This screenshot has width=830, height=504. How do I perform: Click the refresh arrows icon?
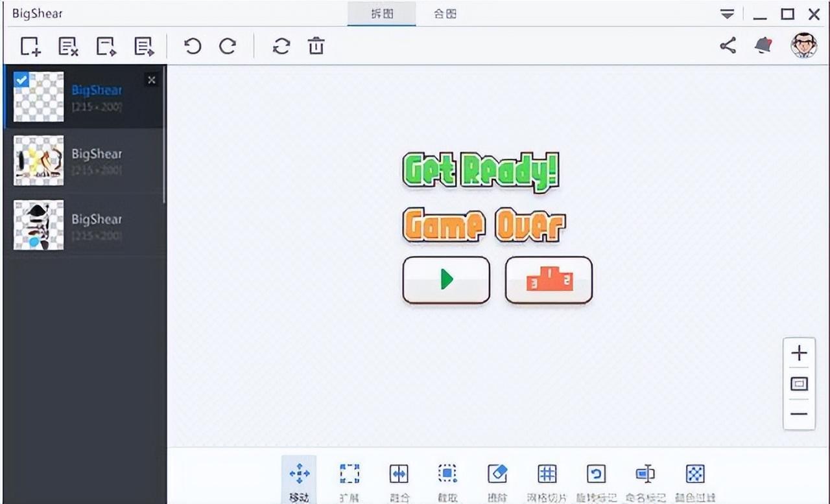281,47
